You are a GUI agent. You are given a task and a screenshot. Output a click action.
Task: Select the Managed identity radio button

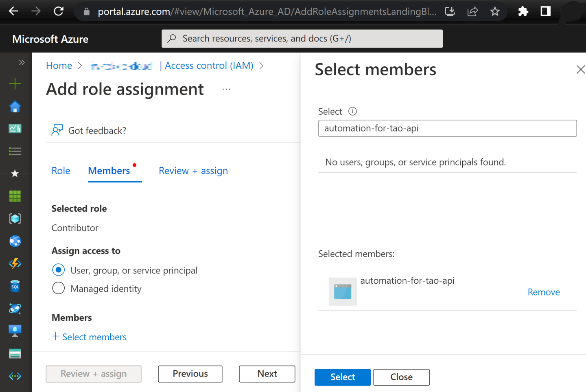coord(59,288)
